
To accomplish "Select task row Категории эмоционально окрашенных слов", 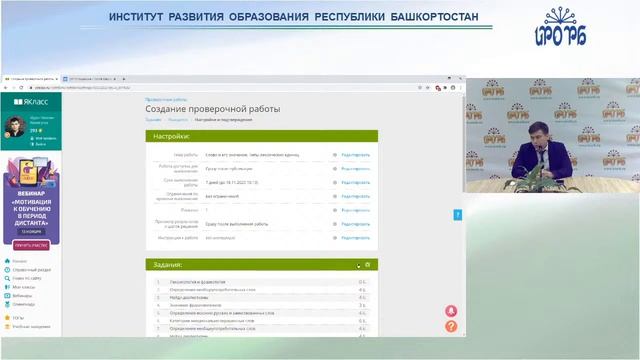I will (262, 321).
